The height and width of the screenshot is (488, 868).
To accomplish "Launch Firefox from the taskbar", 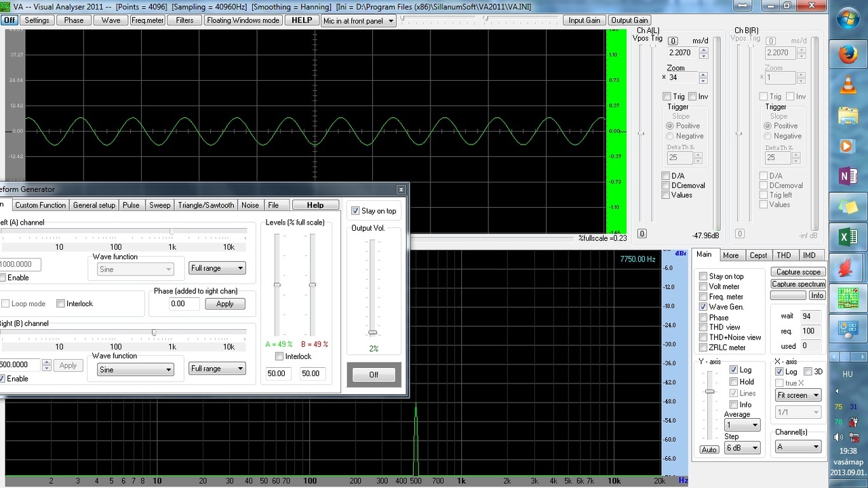I will [x=848, y=54].
